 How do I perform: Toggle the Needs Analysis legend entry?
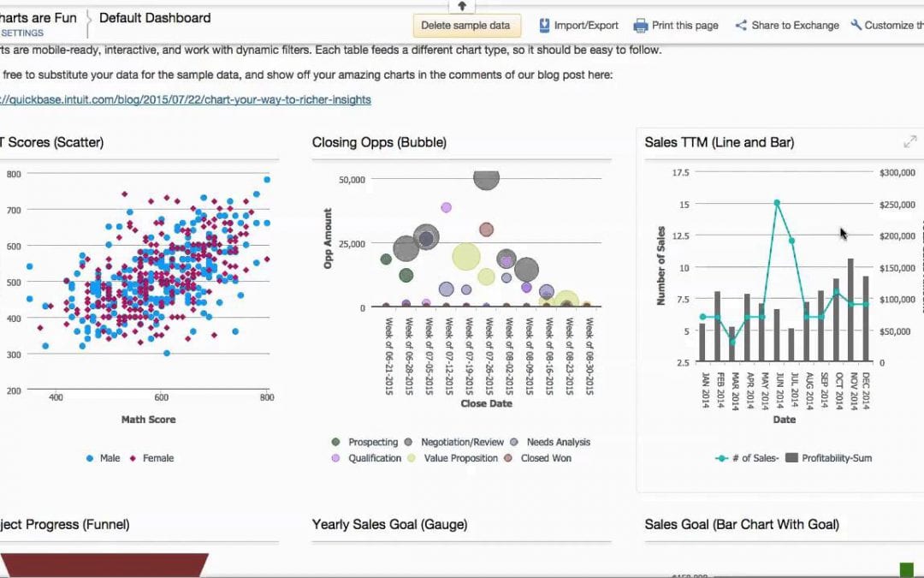550,443
